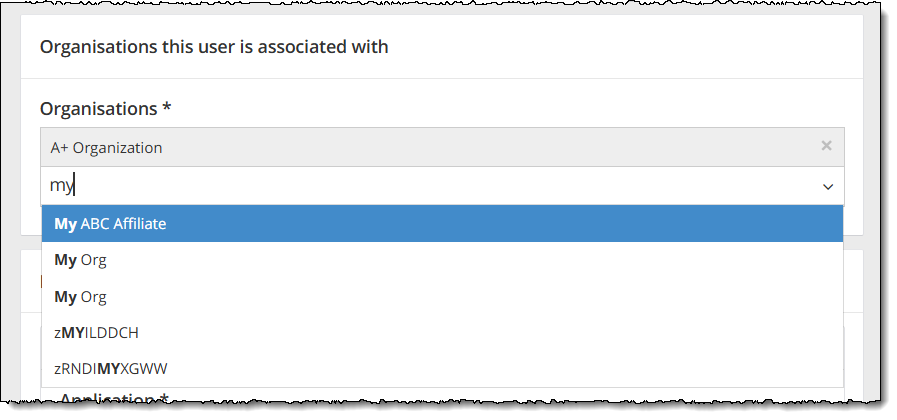
Task: Click the bold "My" in My ABC Affiliate
Action: tap(65, 224)
